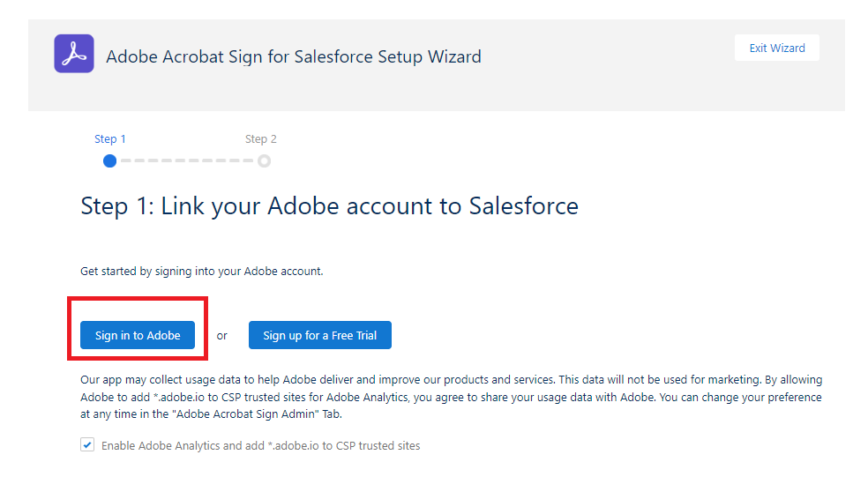
Task: Select the empty Step 2 progress circle
Action: point(264,160)
